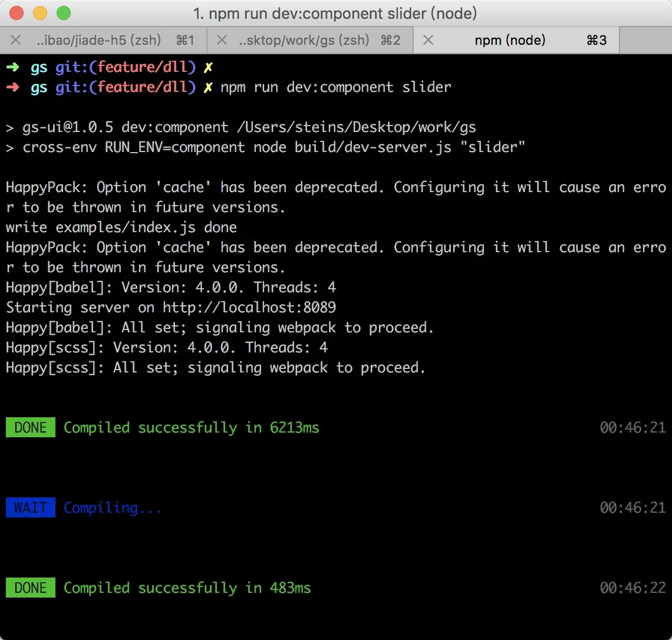Click the timestamp 00:46:22
This screenshot has height=640, width=672.
point(633,588)
